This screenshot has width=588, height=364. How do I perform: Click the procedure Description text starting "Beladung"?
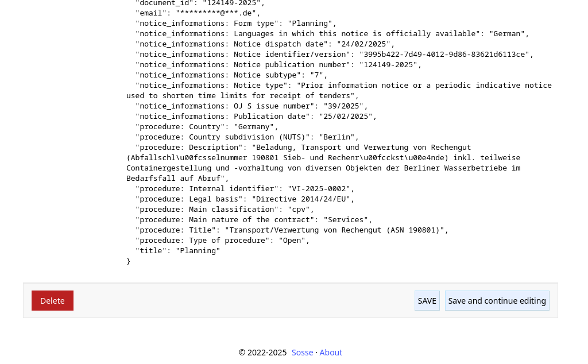pos(323,162)
